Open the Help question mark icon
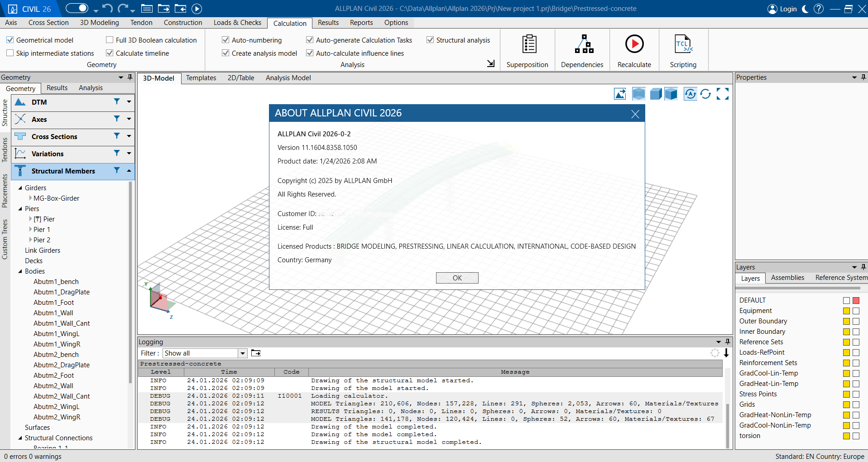Screen dimensions: 868x462 click(819, 9)
